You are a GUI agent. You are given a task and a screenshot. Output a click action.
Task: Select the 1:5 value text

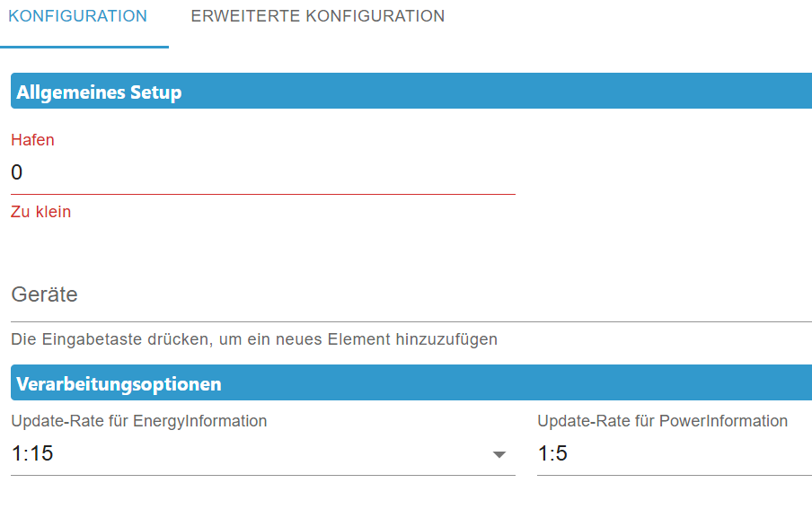pos(552,454)
